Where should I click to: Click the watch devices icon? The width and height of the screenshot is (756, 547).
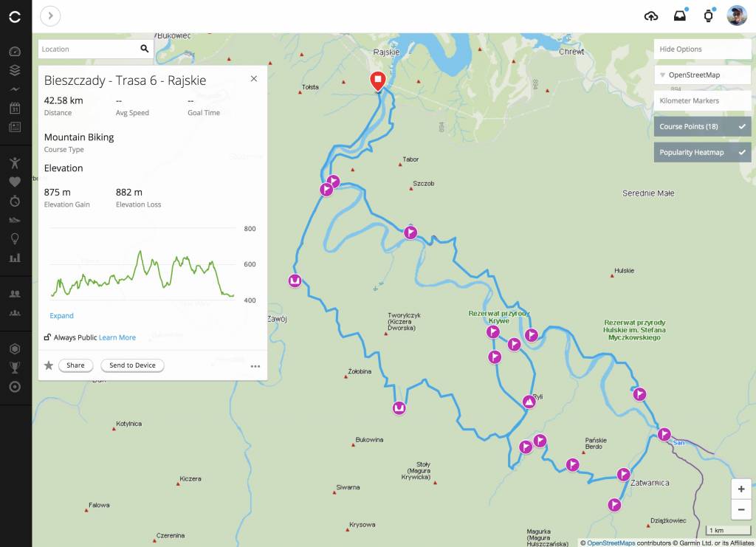[x=708, y=16]
